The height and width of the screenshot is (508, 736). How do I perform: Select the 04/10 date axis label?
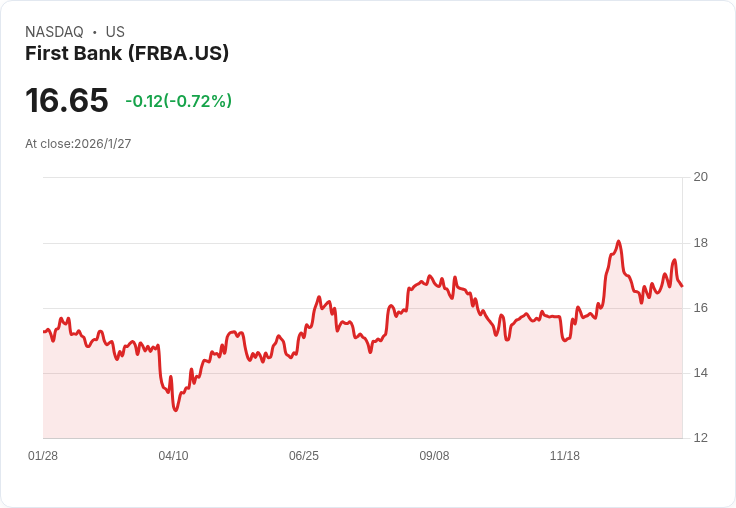pos(173,456)
